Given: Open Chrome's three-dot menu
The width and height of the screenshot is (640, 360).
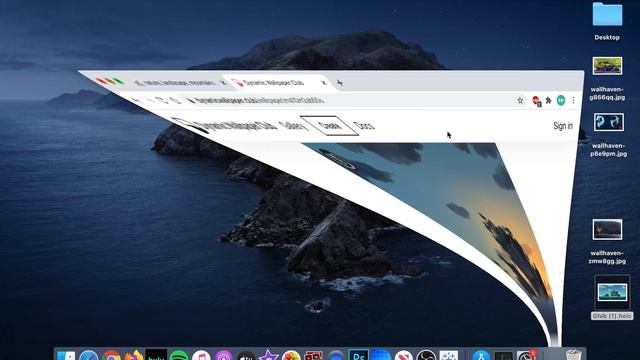Looking at the screenshot, I should [573, 100].
